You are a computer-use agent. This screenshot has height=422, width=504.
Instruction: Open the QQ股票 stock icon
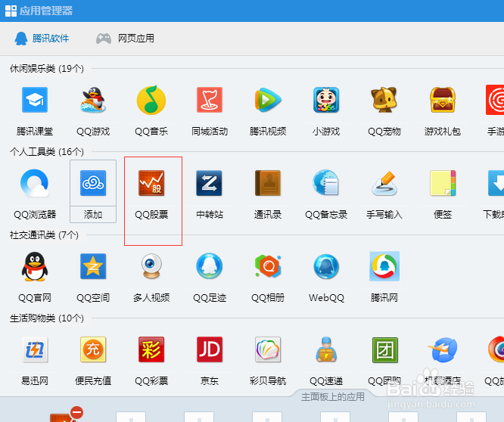[x=151, y=183]
